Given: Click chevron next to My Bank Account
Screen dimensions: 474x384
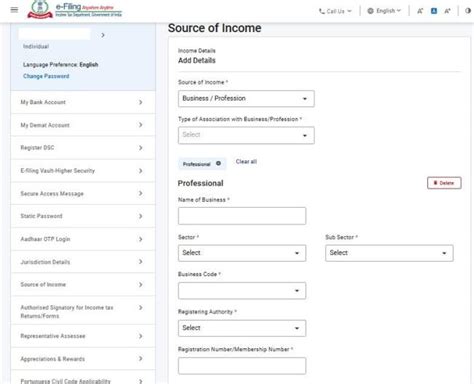Looking at the screenshot, I should pyautogui.click(x=141, y=102).
